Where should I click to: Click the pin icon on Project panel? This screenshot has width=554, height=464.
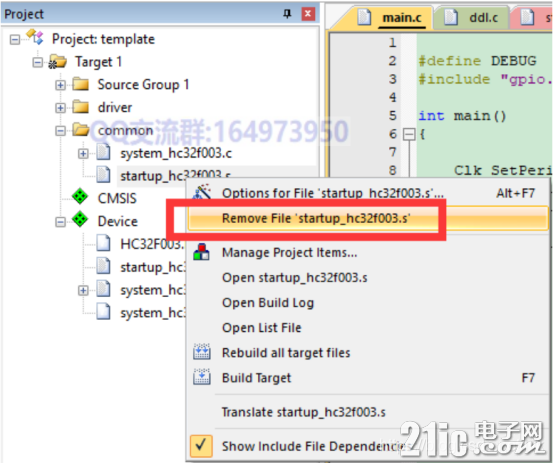(287, 14)
